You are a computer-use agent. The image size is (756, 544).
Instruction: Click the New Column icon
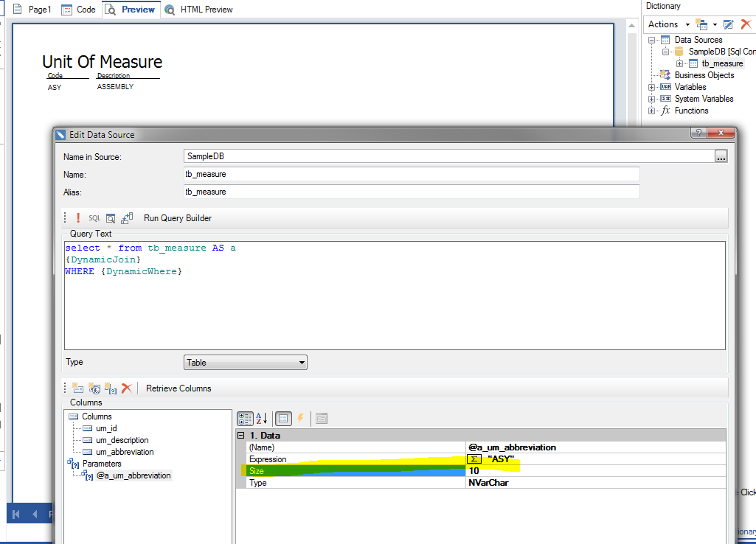click(x=77, y=388)
